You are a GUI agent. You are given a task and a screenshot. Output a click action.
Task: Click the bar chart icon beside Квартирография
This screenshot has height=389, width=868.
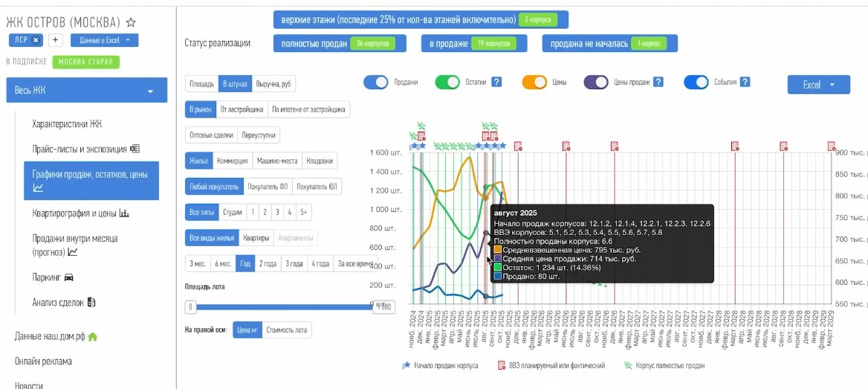click(125, 213)
